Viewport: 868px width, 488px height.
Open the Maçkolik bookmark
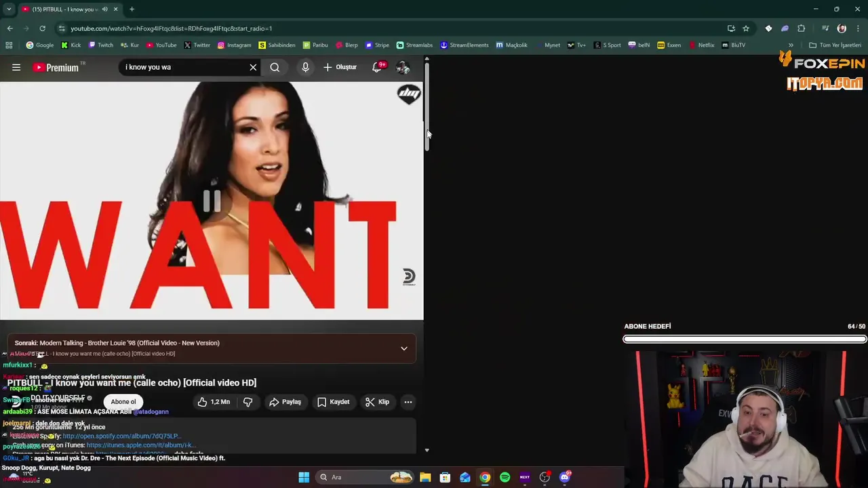[512, 45]
